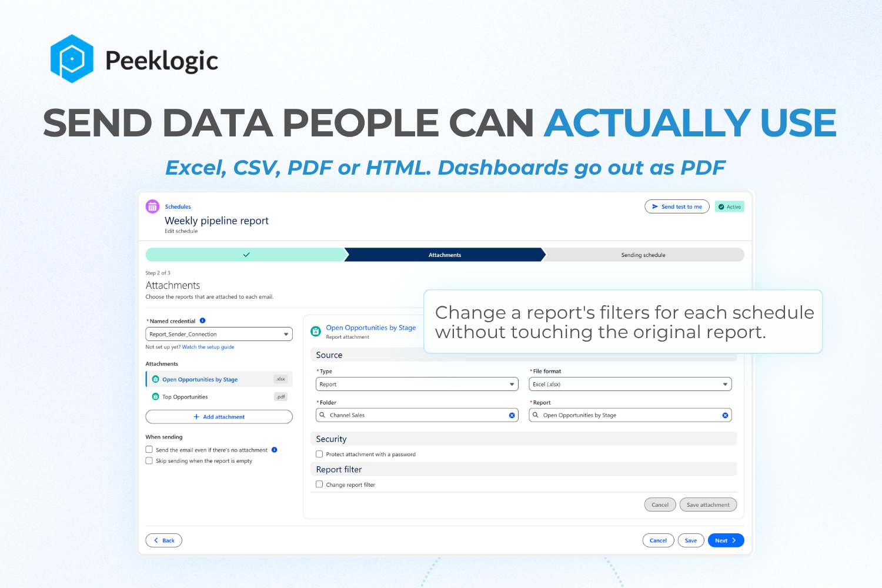The width and height of the screenshot is (882, 588).
Task: Select the Top Opportunities attachment
Action: tap(219, 397)
